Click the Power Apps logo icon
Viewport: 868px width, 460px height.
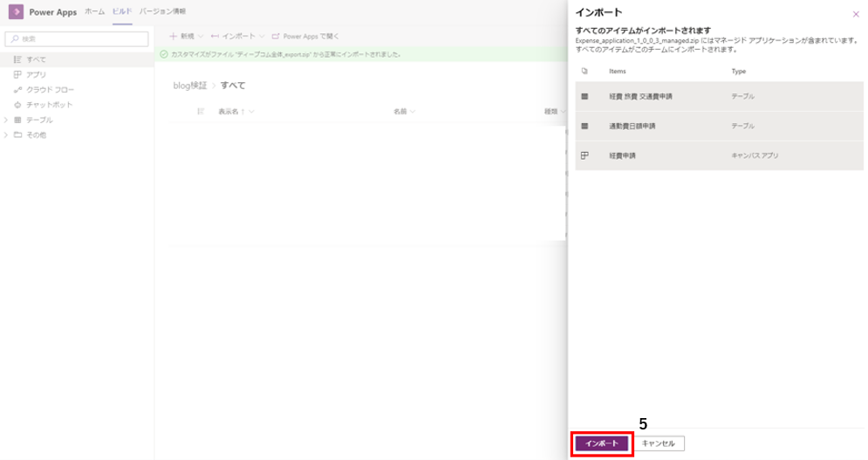(x=16, y=12)
